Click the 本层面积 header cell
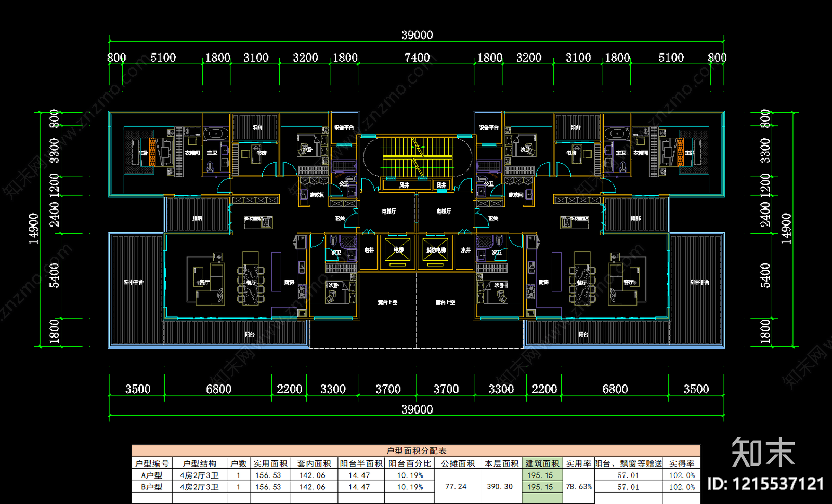 click(502, 463)
